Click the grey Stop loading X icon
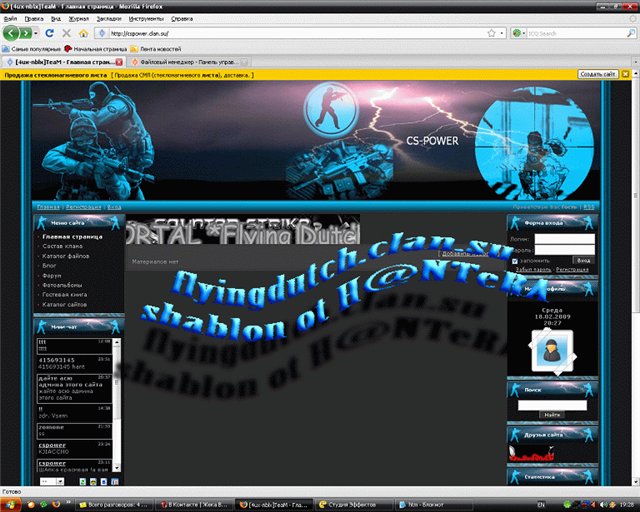The image size is (640, 512). [x=66, y=33]
